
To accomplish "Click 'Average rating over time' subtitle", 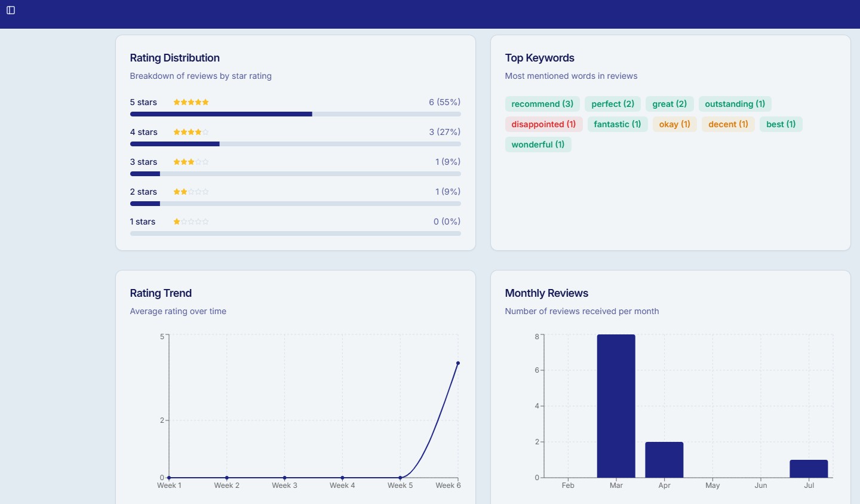I will pos(178,311).
